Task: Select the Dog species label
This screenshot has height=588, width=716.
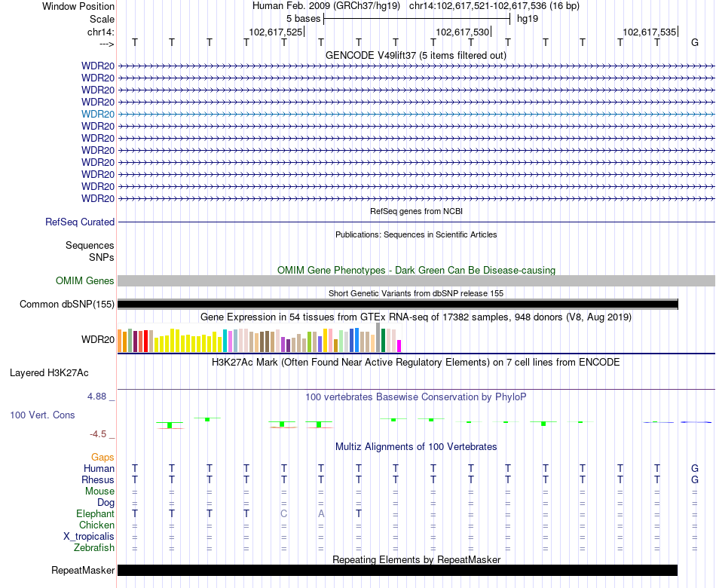Action: [x=106, y=503]
